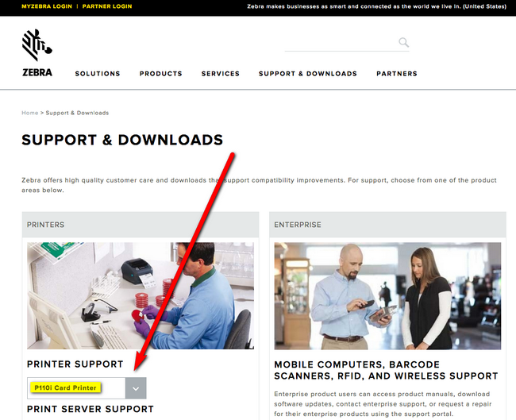Open the Products menu
This screenshot has height=420, width=516.
click(161, 73)
